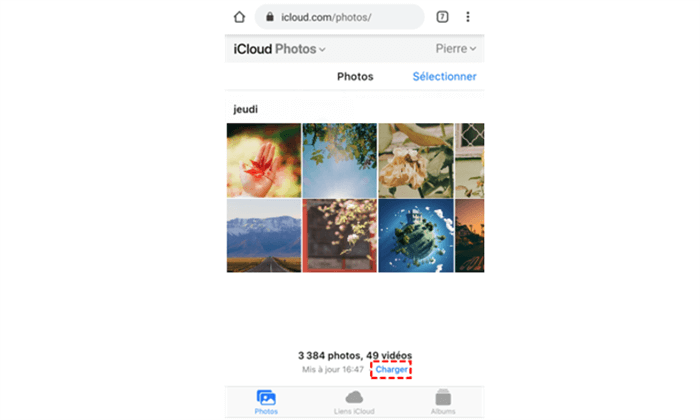Click the Charger upload link
This screenshot has height=420, width=700.
click(391, 370)
